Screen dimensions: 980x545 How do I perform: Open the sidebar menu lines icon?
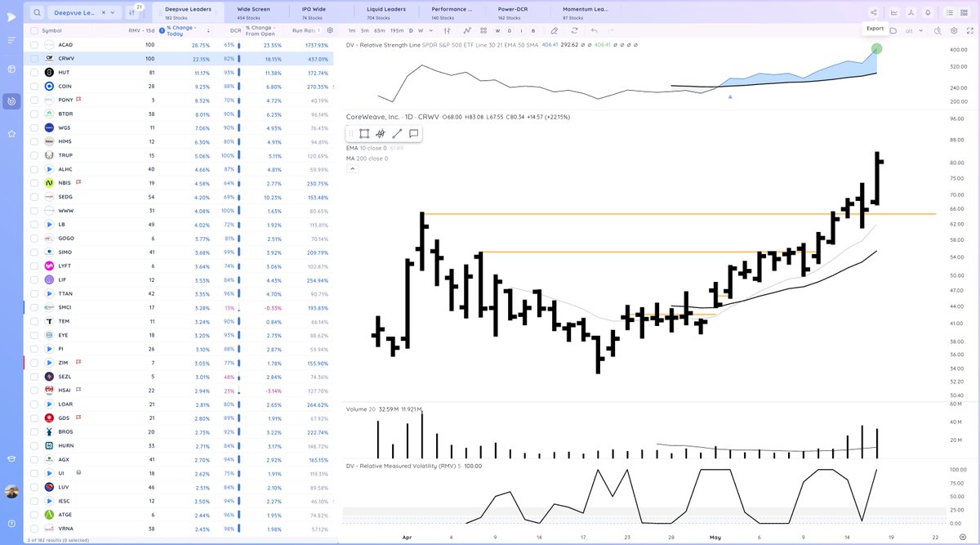(x=11, y=39)
